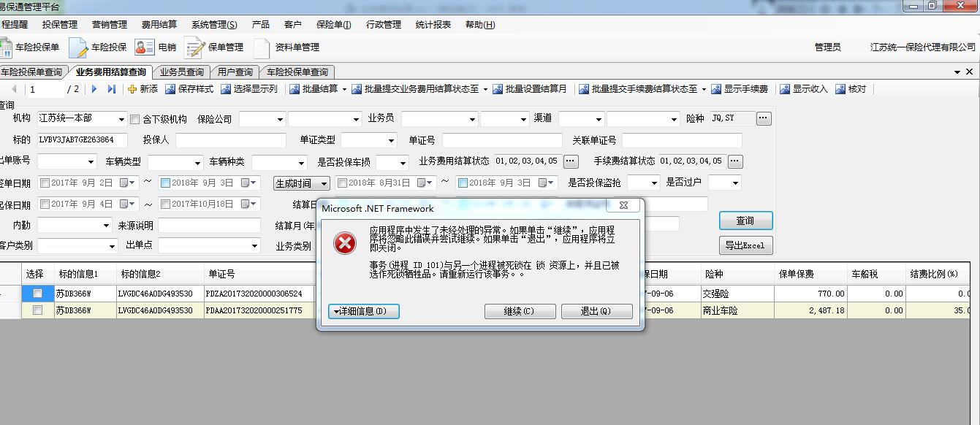Switch to the 用户查询 tab
The image size is (980, 425).
(x=235, y=72)
